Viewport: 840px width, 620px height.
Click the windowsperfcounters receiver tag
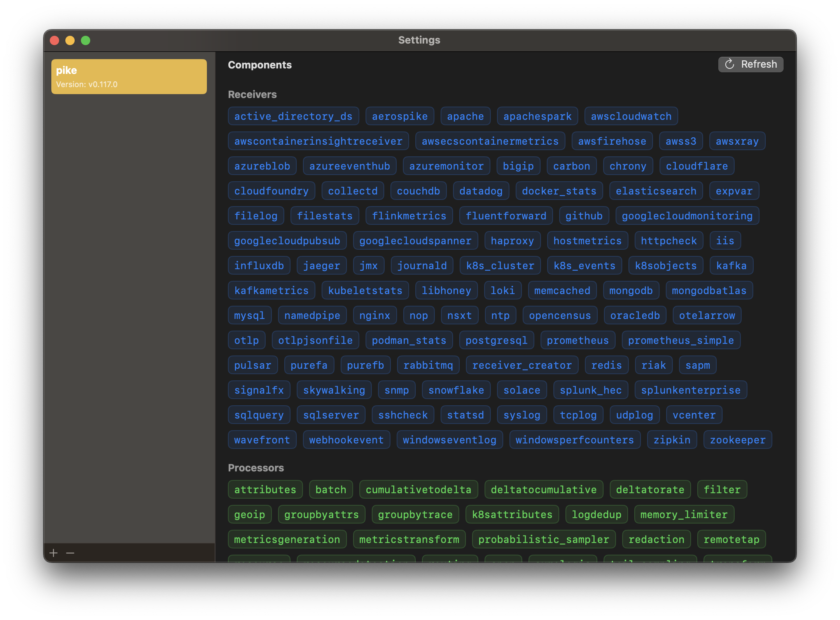pyautogui.click(x=575, y=440)
